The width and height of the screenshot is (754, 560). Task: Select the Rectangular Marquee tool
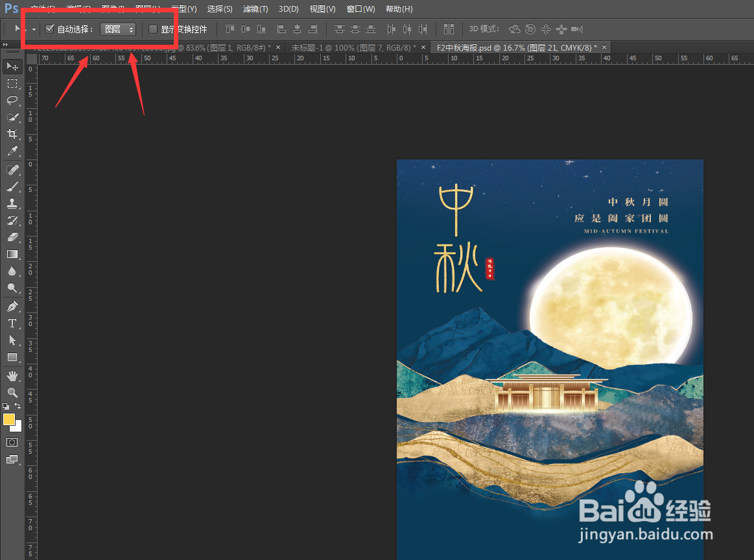(12, 84)
